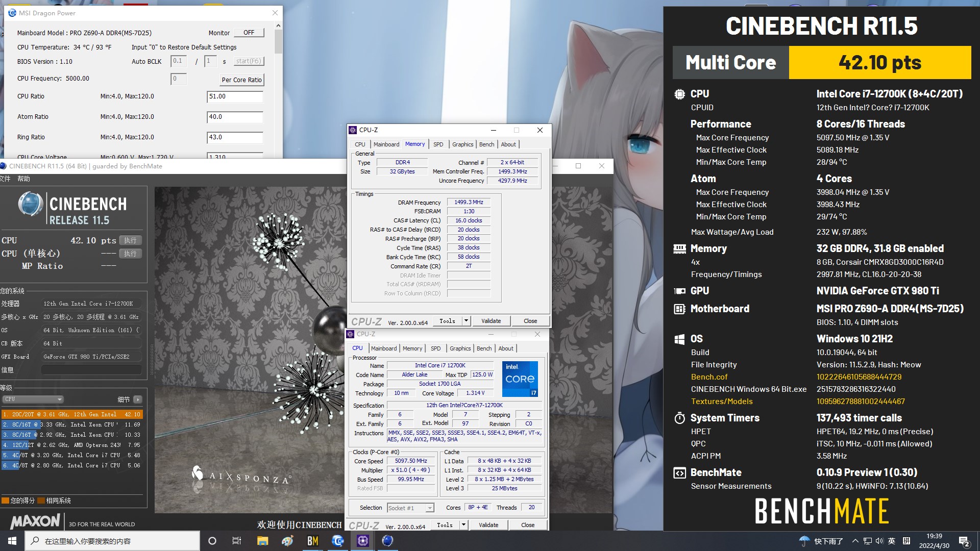Click the MSI Dragon Power vertical scrollbar
The height and width of the screenshot is (551, 980).
click(x=278, y=41)
